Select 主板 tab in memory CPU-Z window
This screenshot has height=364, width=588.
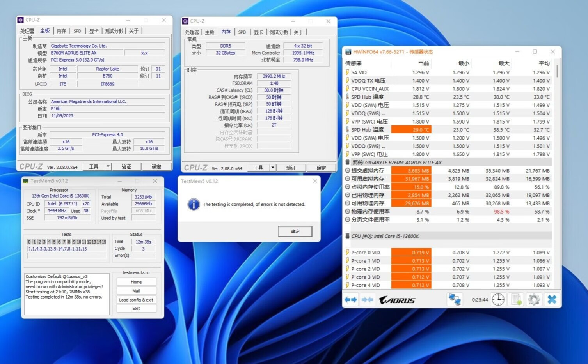click(x=210, y=32)
